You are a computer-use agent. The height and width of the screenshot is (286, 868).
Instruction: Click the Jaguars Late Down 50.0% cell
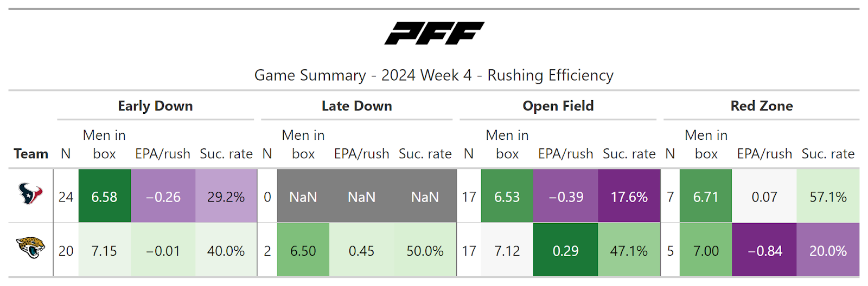(425, 251)
